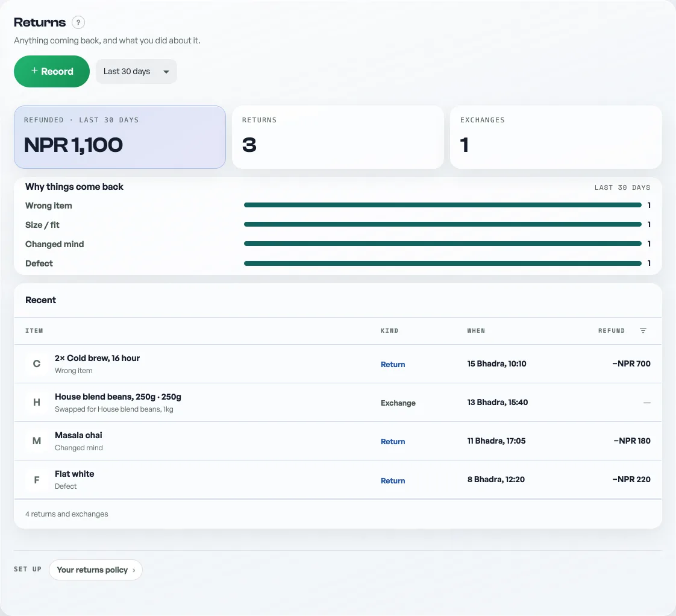The height and width of the screenshot is (616, 676).
Task: Click the green Record button
Action: (52, 71)
